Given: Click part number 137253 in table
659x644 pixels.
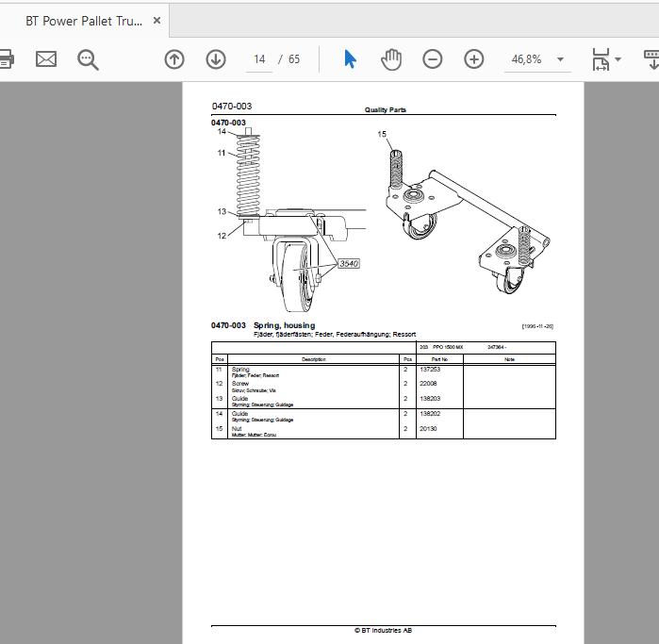Looking at the screenshot, I should [430, 369].
